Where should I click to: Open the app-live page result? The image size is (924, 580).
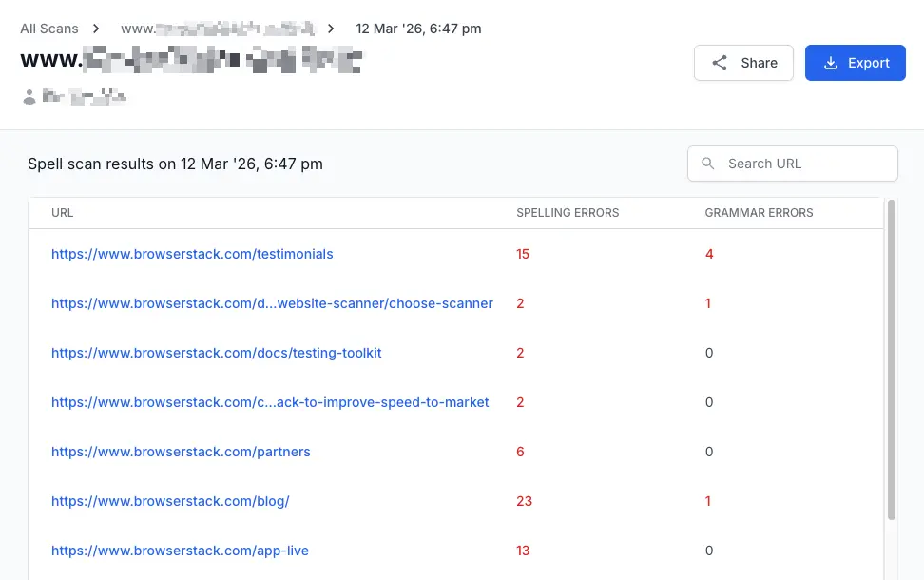[180, 551]
